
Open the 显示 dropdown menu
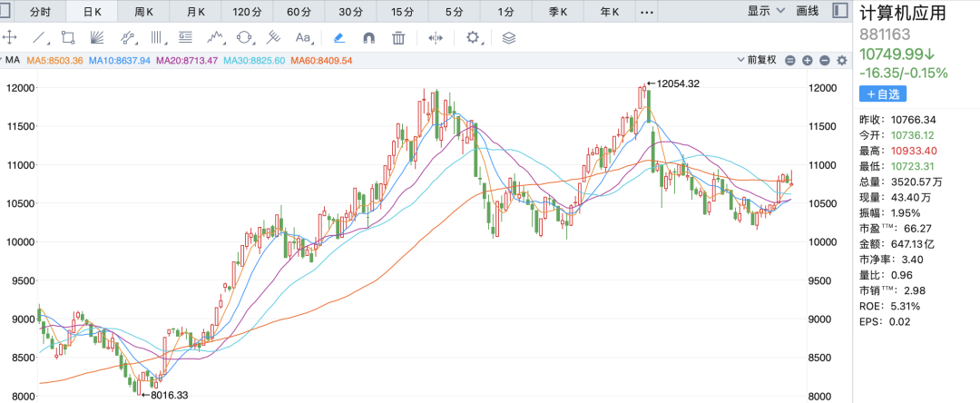click(x=764, y=11)
